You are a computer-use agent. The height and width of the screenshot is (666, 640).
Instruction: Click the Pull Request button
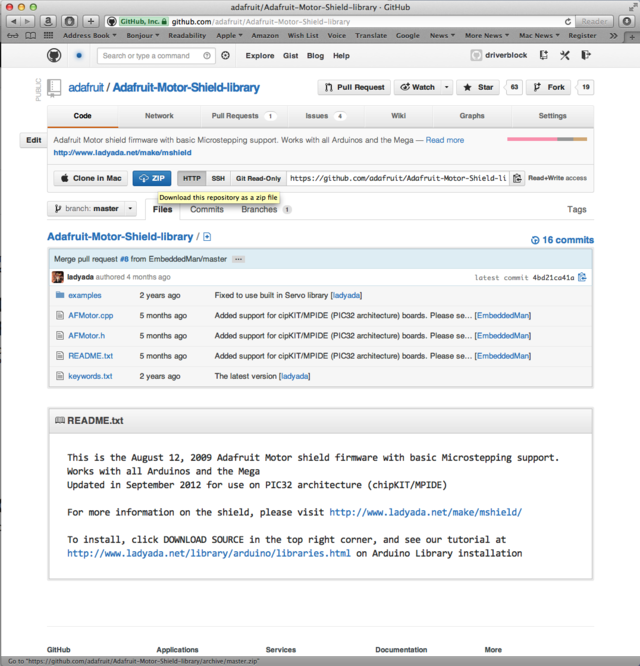point(354,87)
